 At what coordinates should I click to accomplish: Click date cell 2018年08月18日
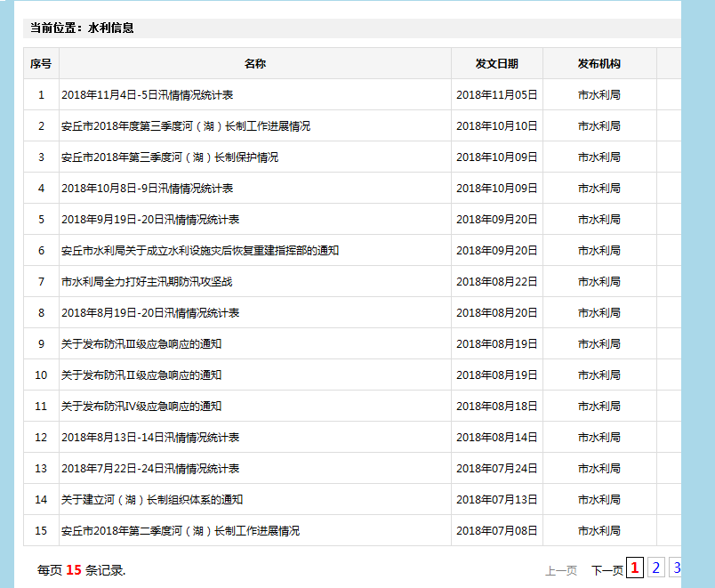(x=496, y=406)
